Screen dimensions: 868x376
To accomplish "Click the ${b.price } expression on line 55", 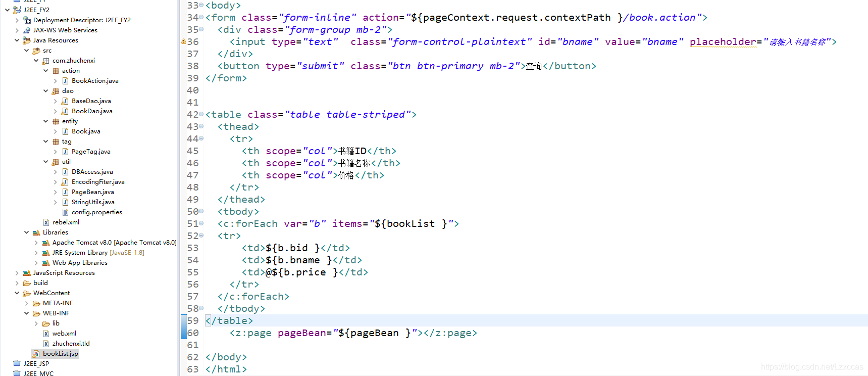I will (x=304, y=272).
